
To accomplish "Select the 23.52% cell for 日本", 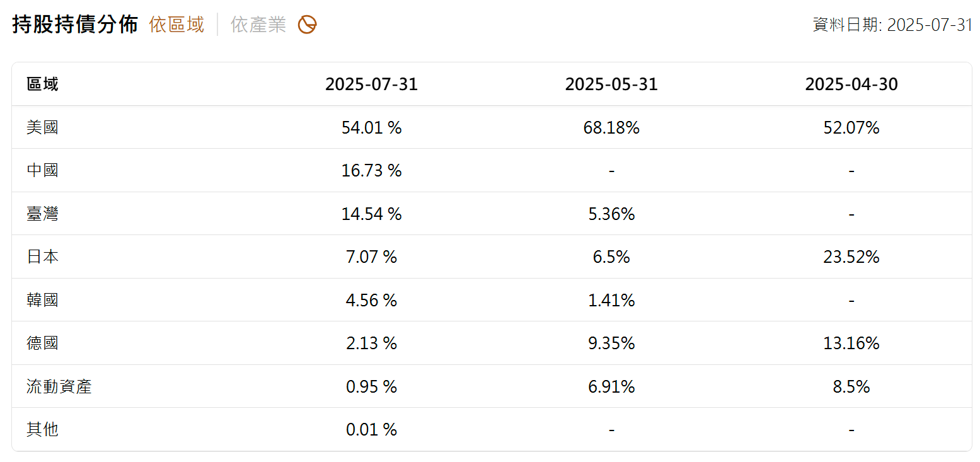I will click(851, 257).
